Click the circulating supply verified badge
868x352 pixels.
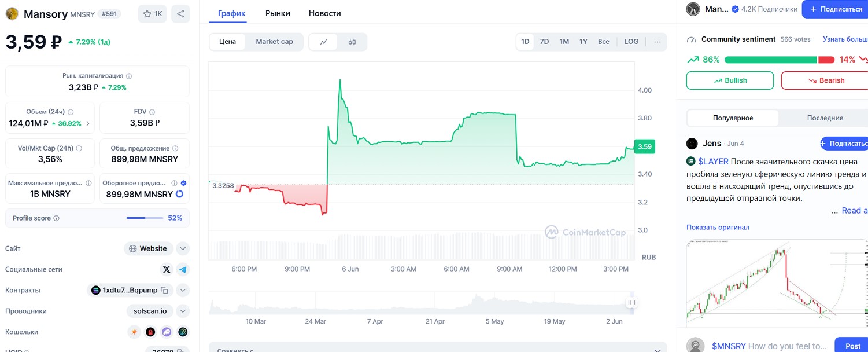point(183,183)
